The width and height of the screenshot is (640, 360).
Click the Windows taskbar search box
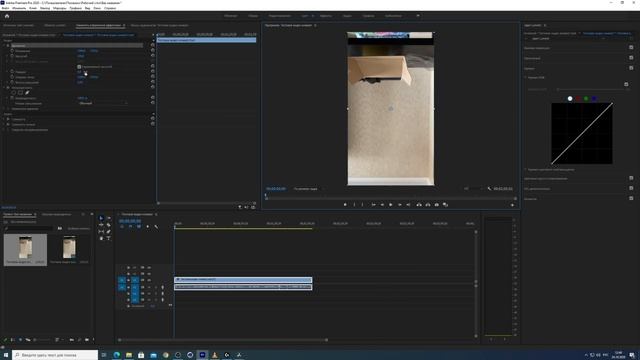click(55, 355)
